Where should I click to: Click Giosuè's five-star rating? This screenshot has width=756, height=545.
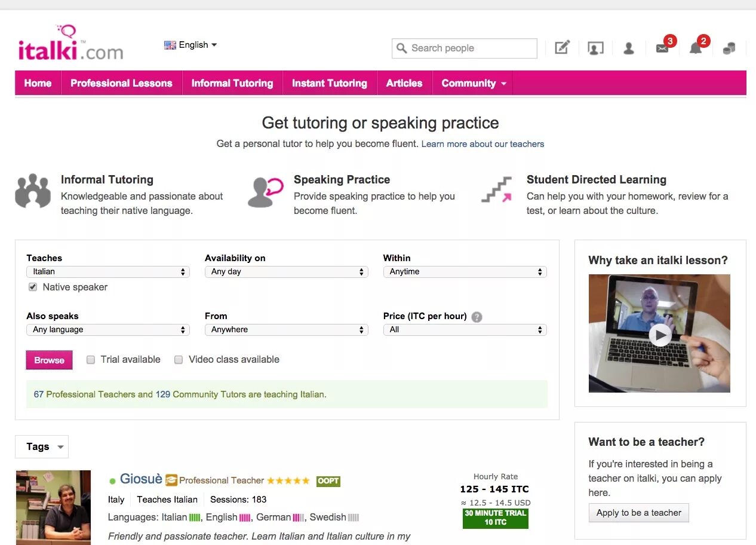(x=288, y=480)
